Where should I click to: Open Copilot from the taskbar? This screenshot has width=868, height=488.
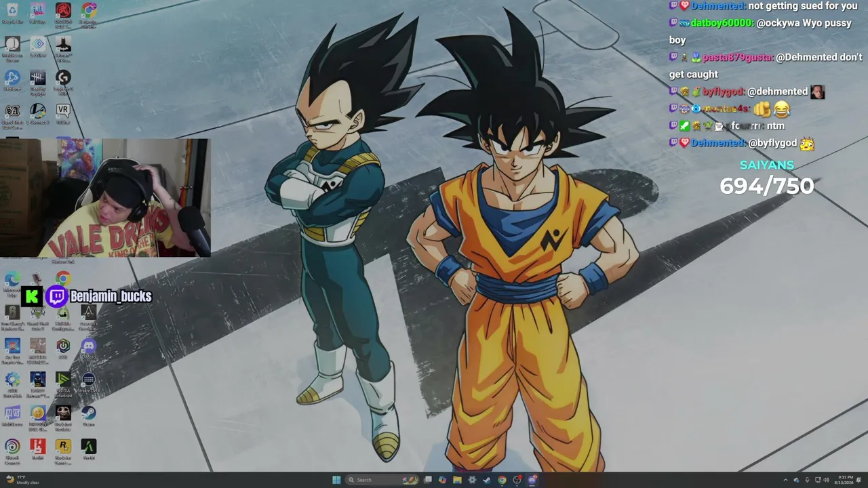coord(442,480)
